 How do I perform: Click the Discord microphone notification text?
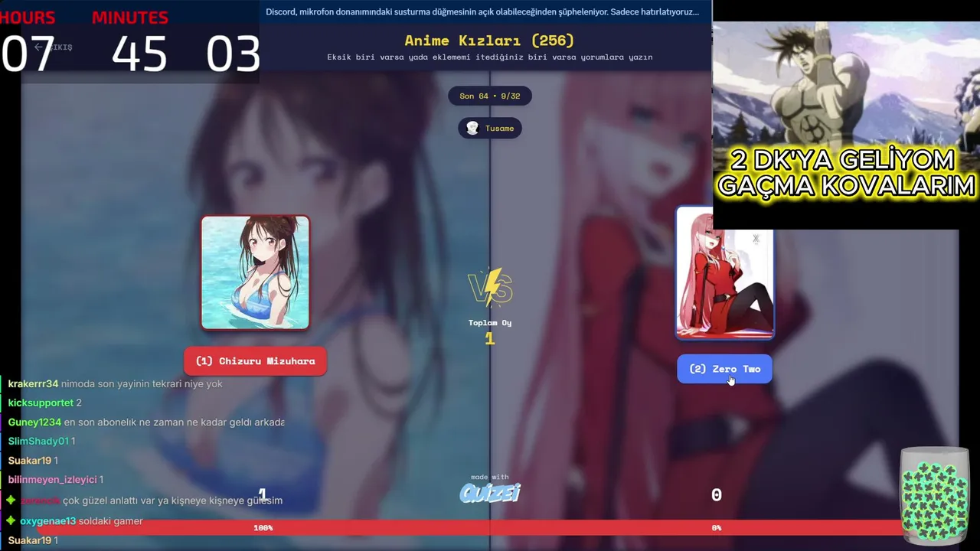[x=482, y=11]
